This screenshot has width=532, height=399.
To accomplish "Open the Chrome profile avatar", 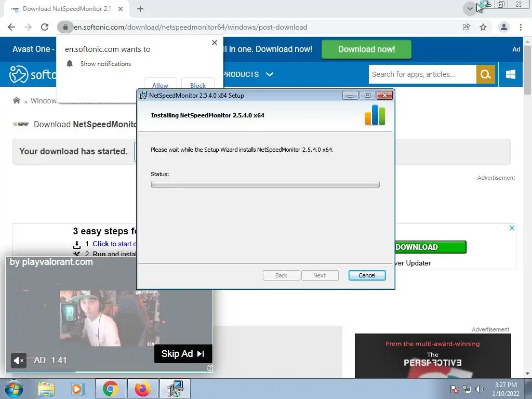I will pos(504,27).
